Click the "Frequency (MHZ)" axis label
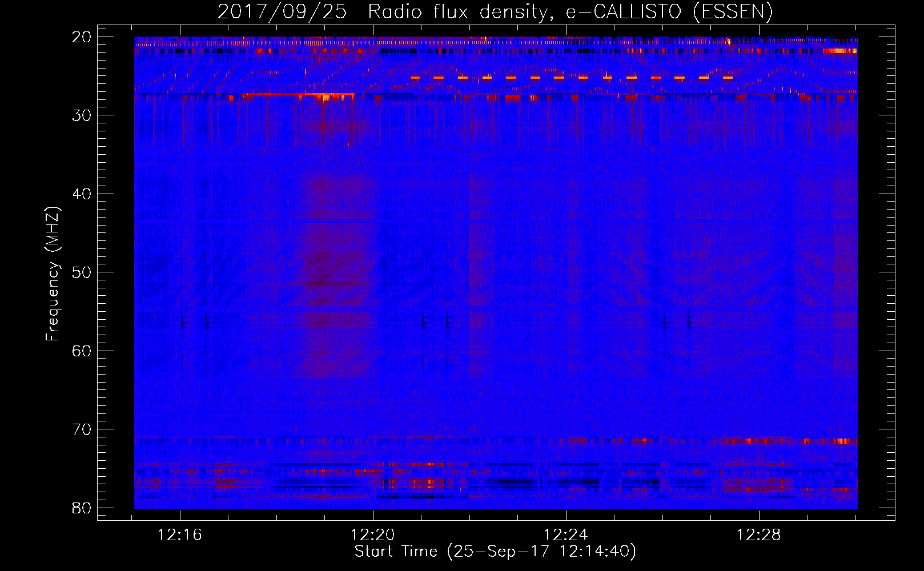924x571 pixels. pos(53,274)
